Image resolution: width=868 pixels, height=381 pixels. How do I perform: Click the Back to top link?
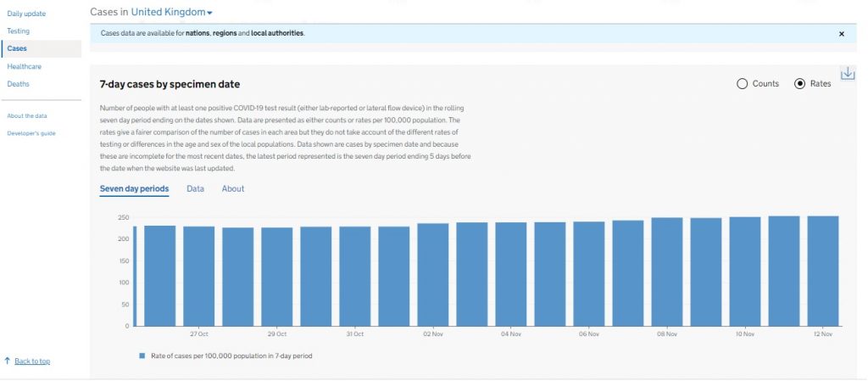coord(32,361)
